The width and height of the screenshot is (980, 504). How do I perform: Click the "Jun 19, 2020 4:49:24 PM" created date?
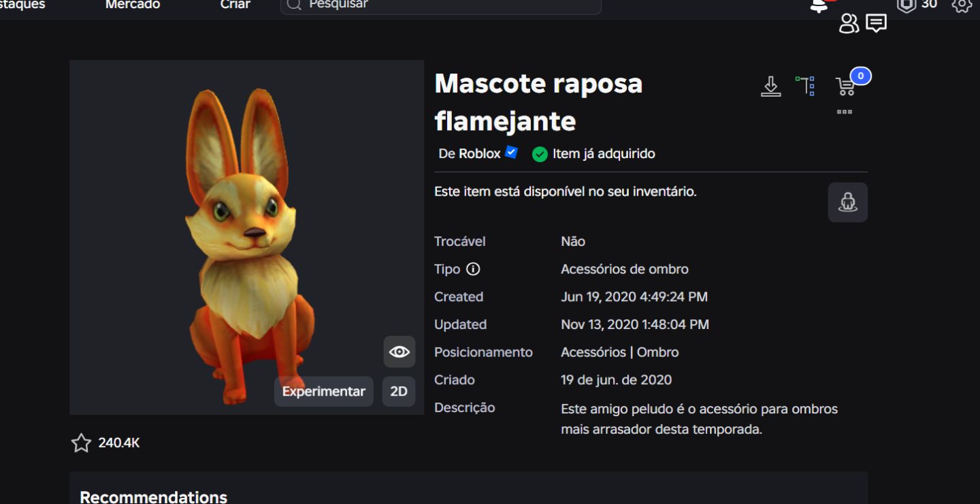point(634,297)
